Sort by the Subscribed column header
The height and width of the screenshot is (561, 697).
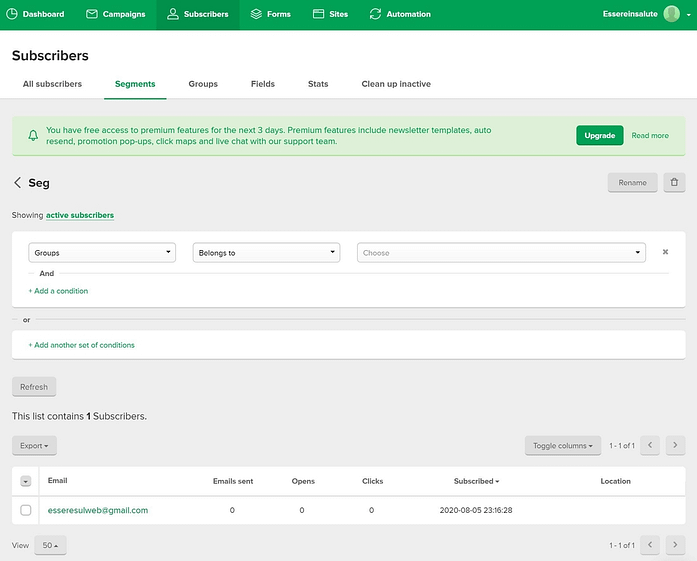pyautogui.click(x=476, y=481)
